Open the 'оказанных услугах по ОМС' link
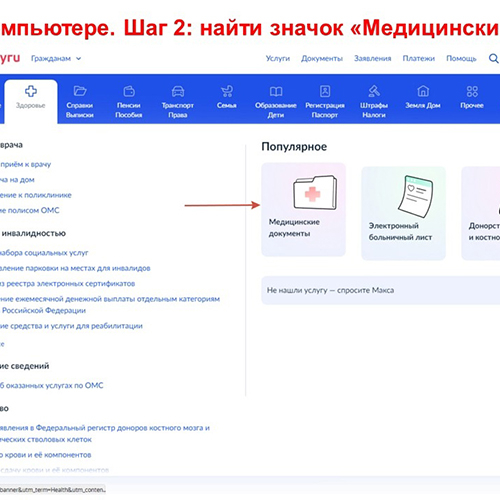 click(52, 385)
